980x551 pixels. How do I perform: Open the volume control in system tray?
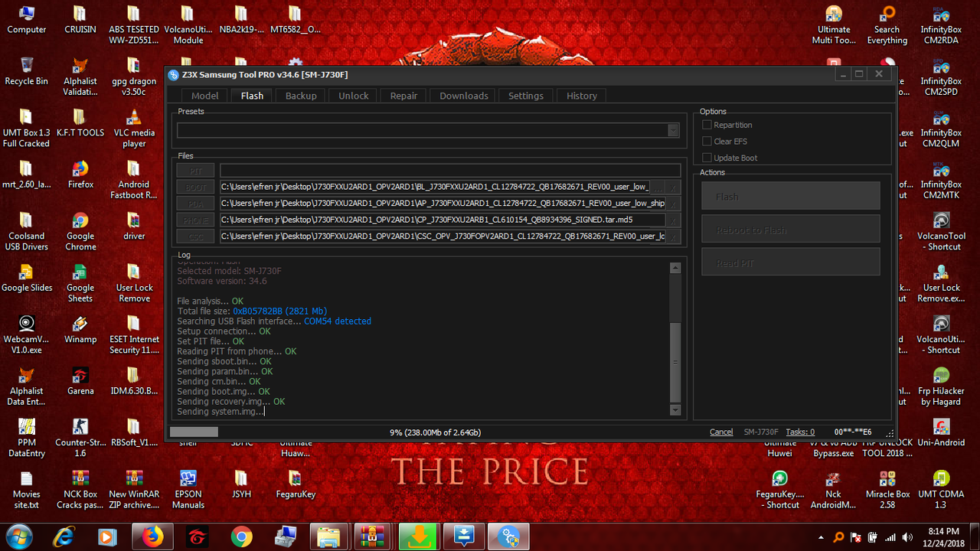tap(907, 537)
